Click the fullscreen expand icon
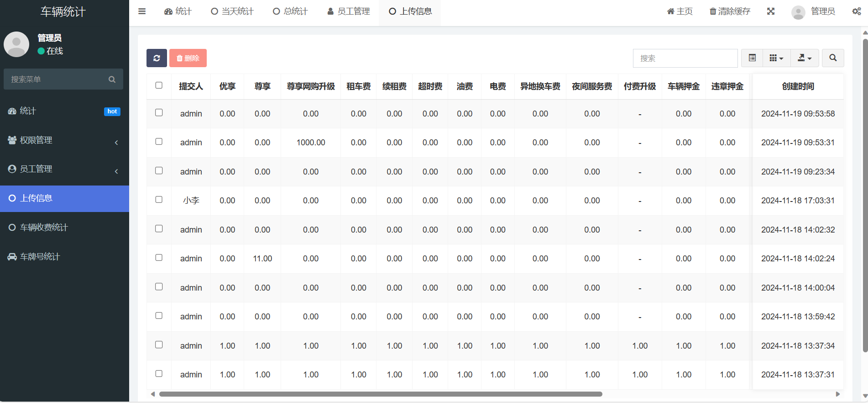This screenshot has width=868, height=403. click(x=771, y=11)
